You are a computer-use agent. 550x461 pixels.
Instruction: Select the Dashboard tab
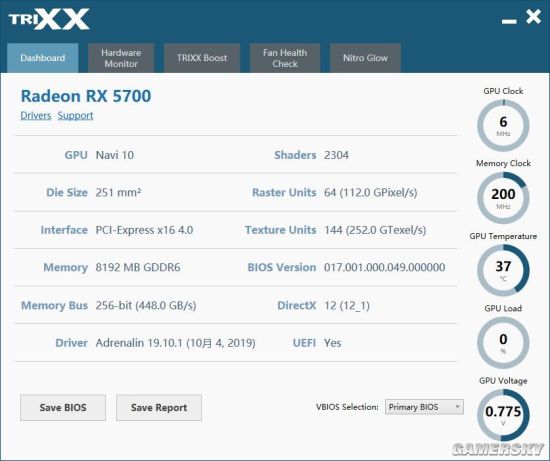click(43, 58)
